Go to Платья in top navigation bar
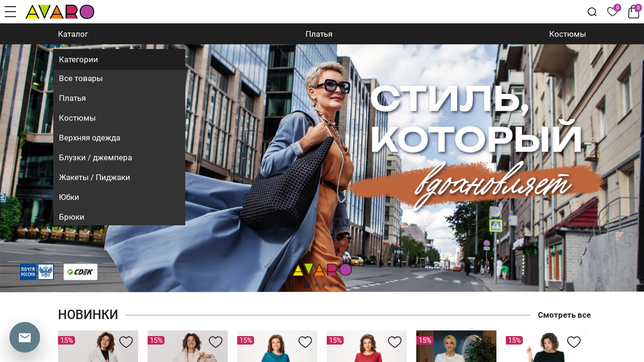Viewport: 644px width, 362px height. [319, 34]
